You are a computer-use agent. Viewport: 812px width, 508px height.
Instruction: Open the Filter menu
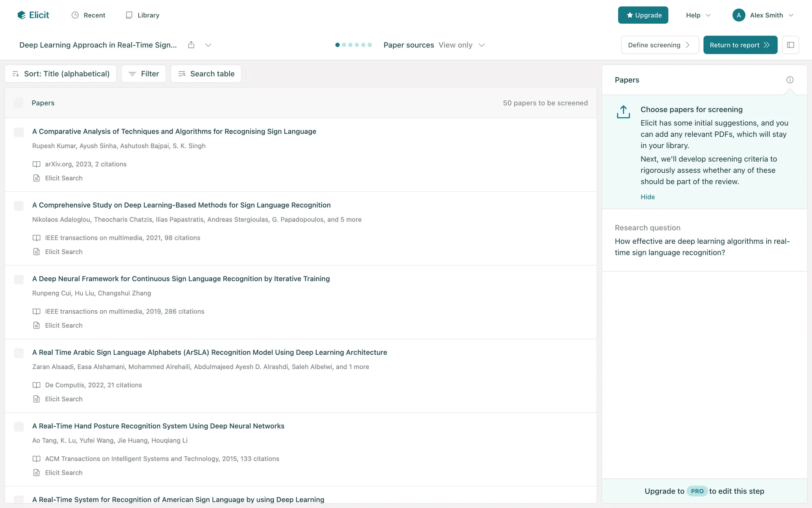tap(144, 74)
